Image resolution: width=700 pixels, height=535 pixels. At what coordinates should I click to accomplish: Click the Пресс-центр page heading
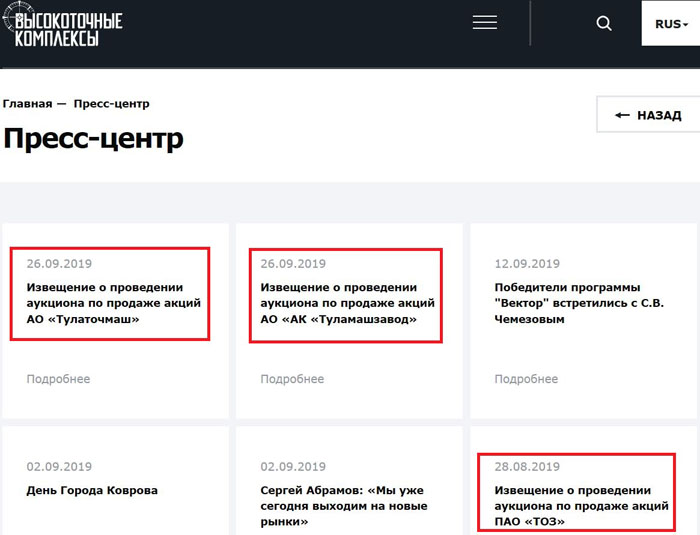pos(93,138)
